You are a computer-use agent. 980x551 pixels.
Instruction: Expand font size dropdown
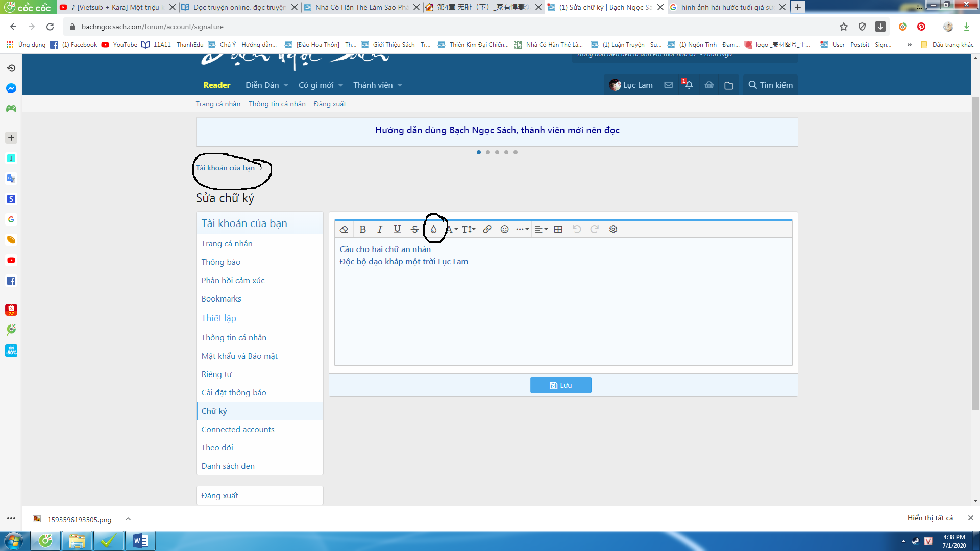(x=469, y=229)
